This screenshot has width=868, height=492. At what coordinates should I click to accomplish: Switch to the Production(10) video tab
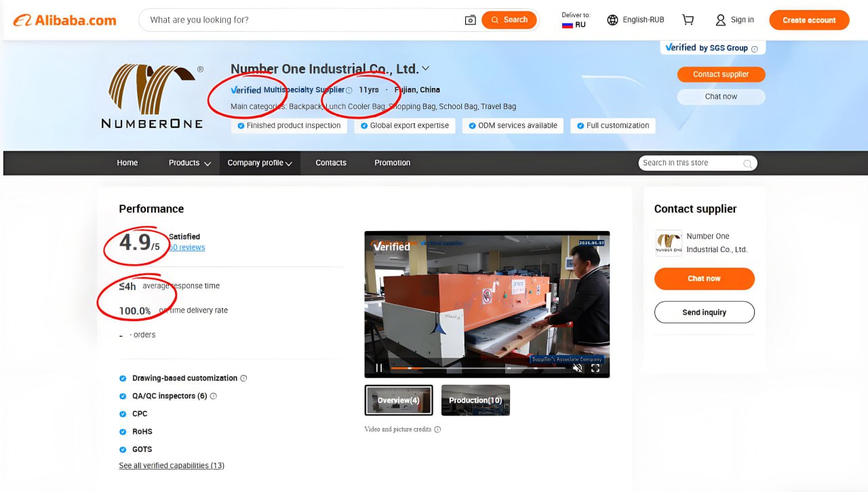tap(475, 400)
